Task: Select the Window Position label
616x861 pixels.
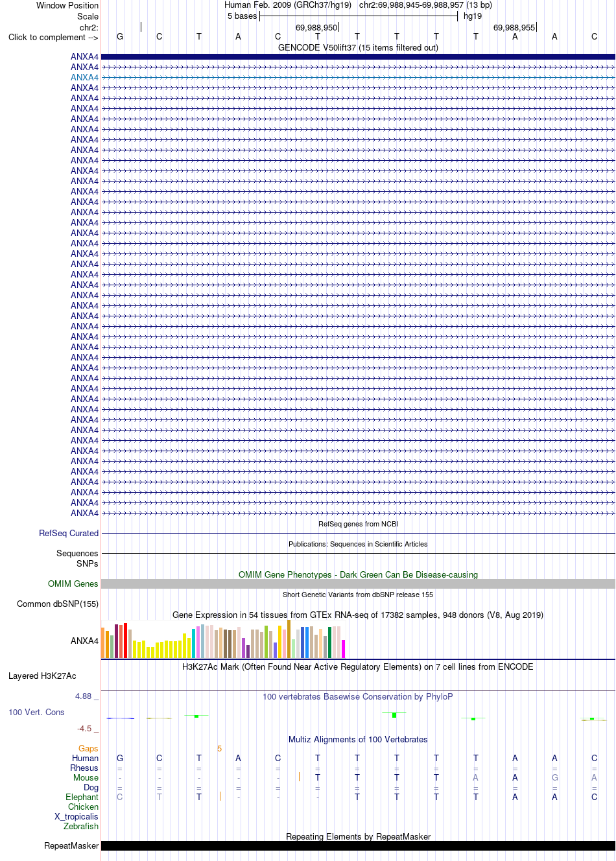Action: [67, 5]
